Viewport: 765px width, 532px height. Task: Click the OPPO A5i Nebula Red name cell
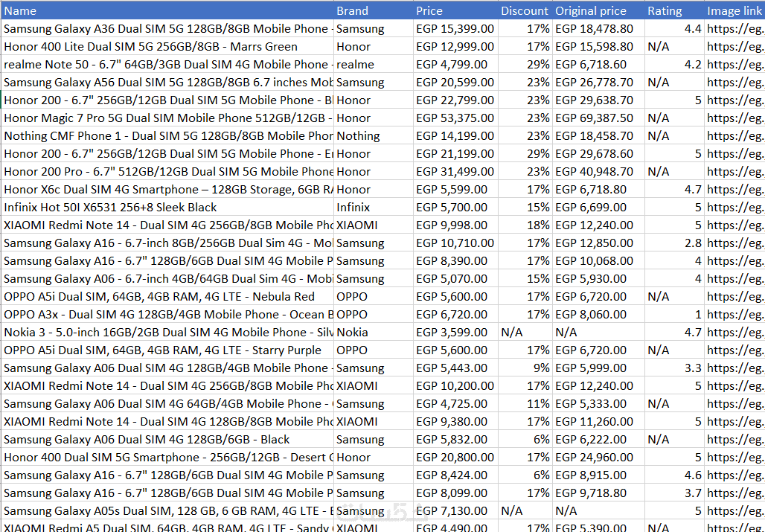[168, 296]
